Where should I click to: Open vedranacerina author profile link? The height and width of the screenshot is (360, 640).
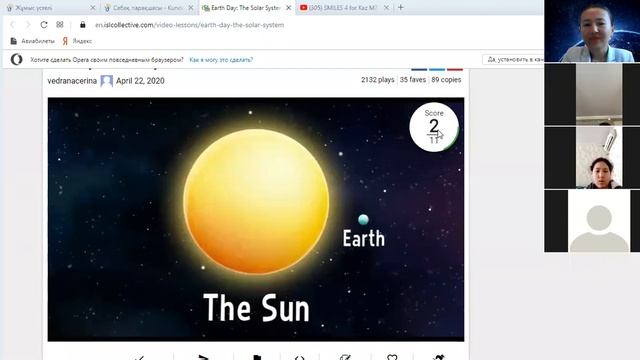[72, 81]
